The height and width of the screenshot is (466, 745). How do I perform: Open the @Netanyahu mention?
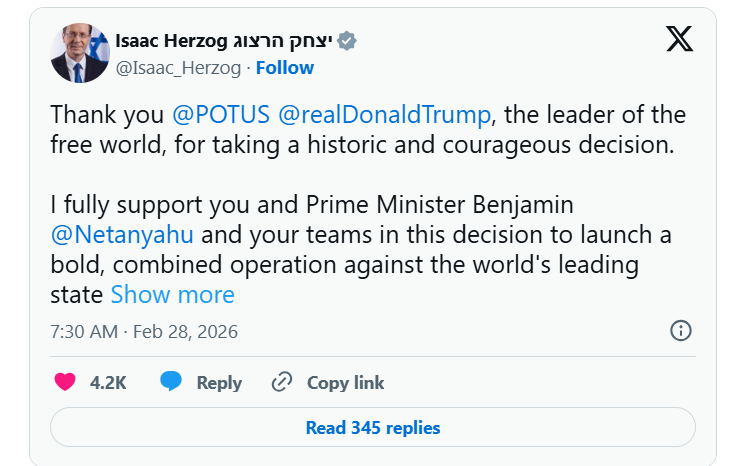[x=122, y=235]
